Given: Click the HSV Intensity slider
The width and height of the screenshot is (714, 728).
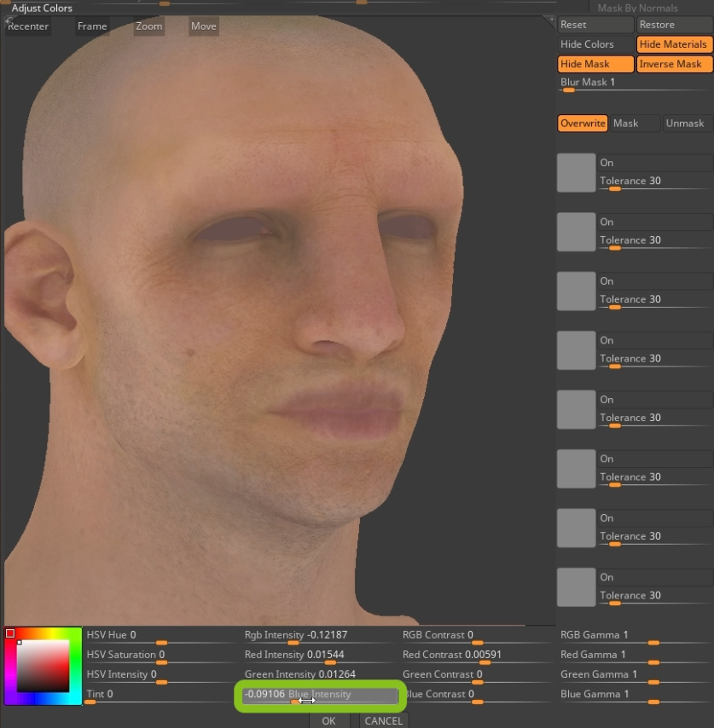Looking at the screenshot, I should click(160, 676).
